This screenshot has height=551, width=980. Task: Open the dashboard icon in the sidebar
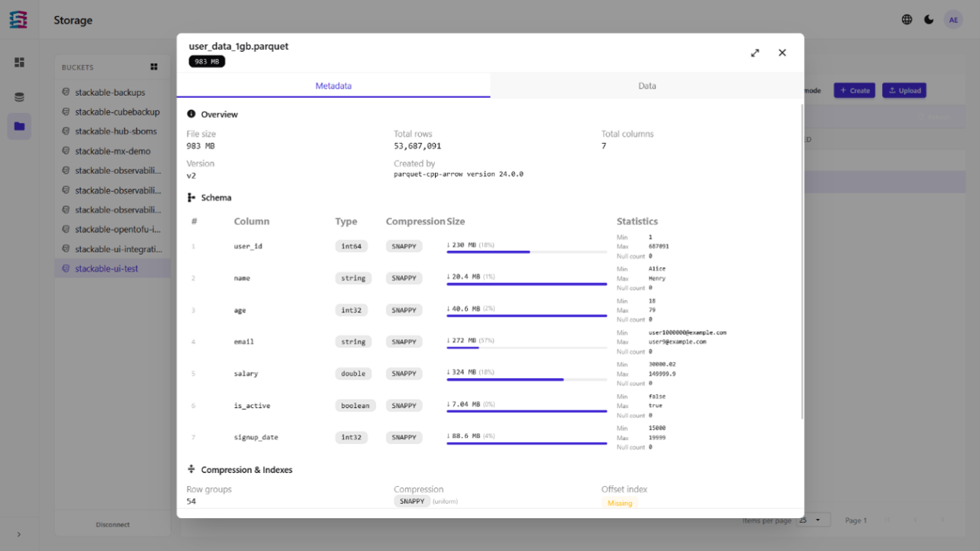tap(19, 62)
